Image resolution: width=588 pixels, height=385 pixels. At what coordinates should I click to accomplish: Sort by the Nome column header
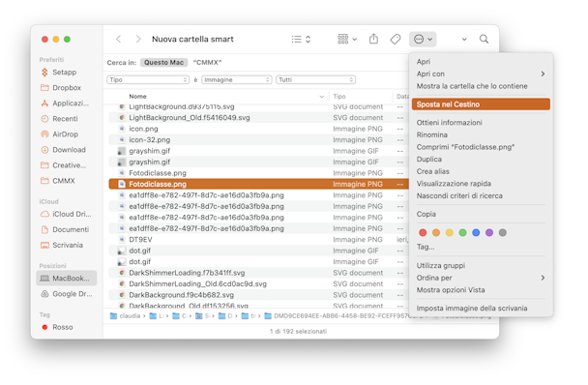pyautogui.click(x=137, y=97)
